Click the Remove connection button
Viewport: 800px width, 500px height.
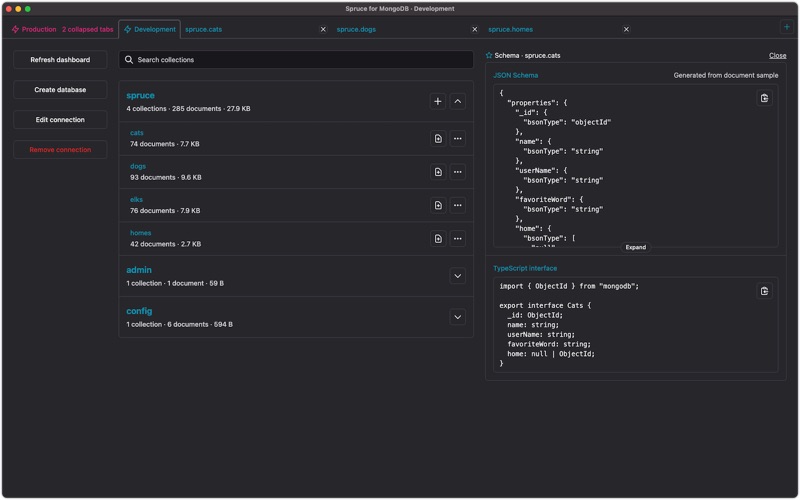click(x=60, y=149)
